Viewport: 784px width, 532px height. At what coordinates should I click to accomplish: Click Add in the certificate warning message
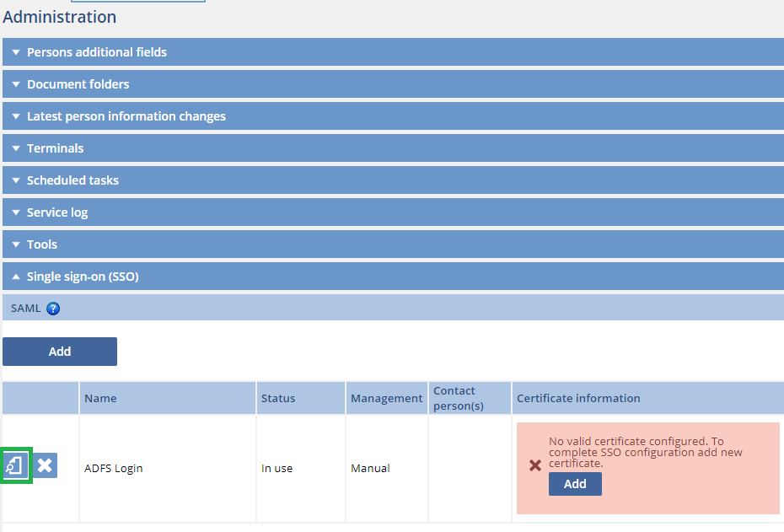pos(575,484)
